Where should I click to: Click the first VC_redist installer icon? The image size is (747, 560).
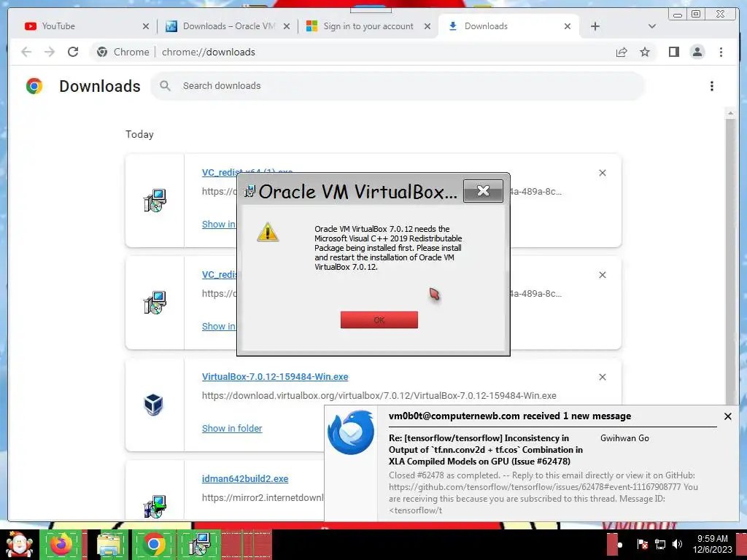[155, 201]
